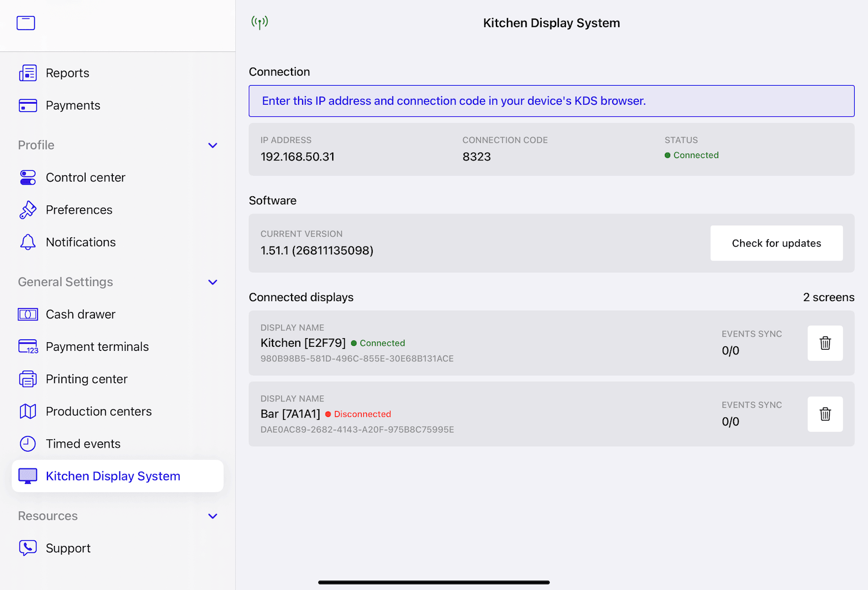
Task: Click the Production centers map icon
Action: pyautogui.click(x=28, y=411)
